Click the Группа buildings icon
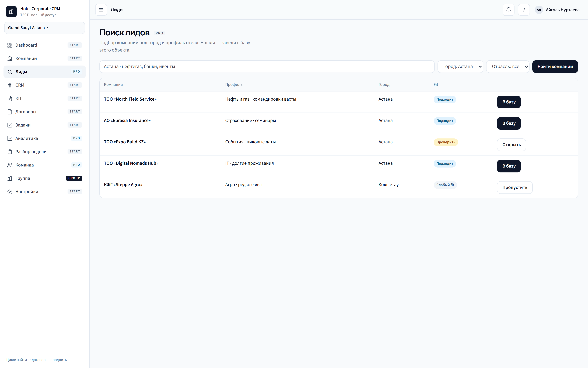This screenshot has width=588, height=368. tap(10, 178)
